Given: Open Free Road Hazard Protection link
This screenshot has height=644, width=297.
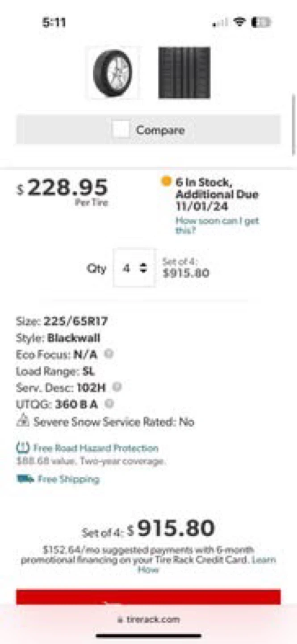Looking at the screenshot, I should [96, 448].
